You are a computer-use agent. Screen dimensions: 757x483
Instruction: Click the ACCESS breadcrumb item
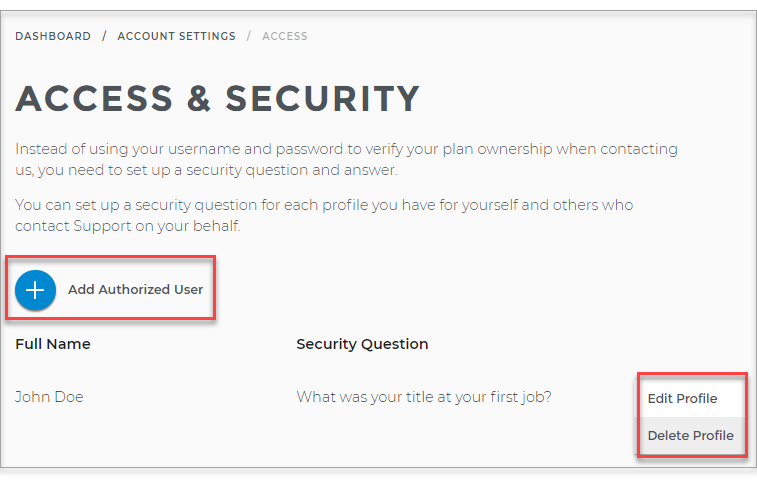285,36
